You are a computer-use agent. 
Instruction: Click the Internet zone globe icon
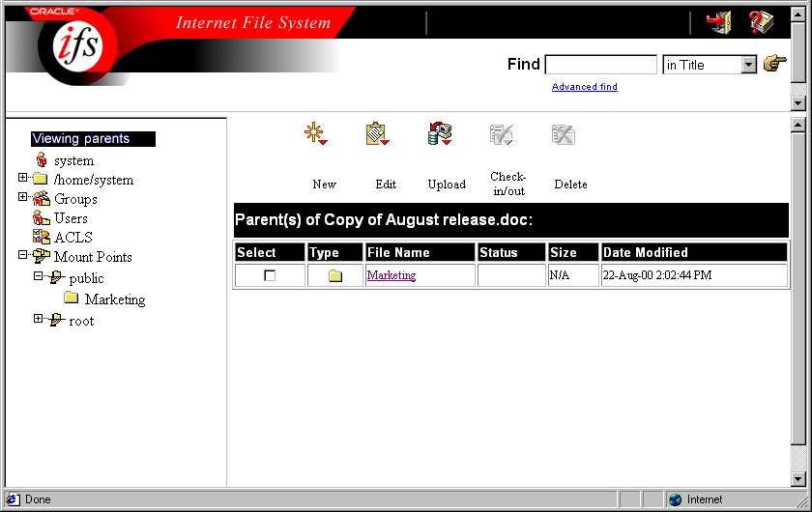pos(675,499)
